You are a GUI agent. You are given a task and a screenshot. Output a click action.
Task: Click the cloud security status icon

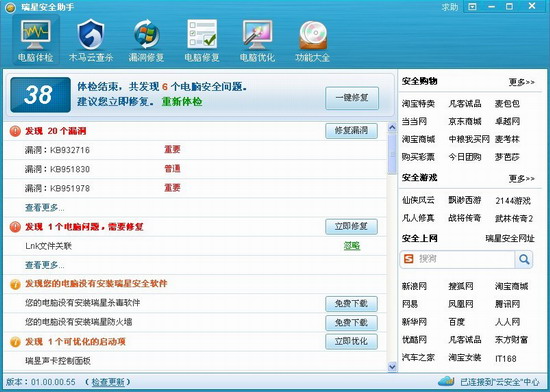pyautogui.click(x=446, y=380)
